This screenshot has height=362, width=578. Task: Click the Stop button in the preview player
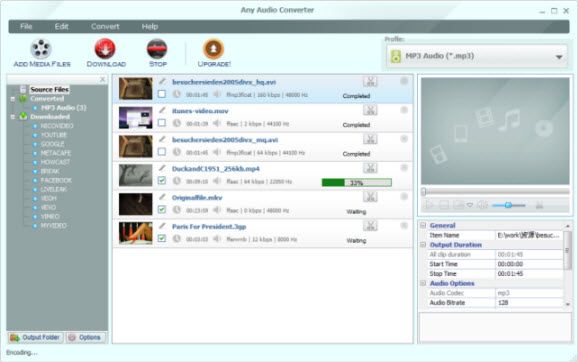(444, 205)
